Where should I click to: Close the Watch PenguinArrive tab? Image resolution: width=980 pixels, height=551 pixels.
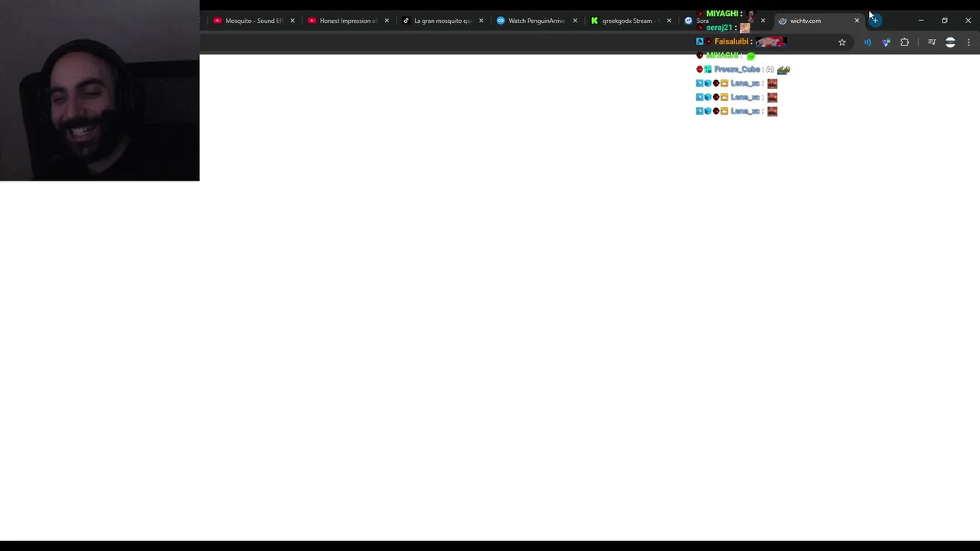(575, 21)
